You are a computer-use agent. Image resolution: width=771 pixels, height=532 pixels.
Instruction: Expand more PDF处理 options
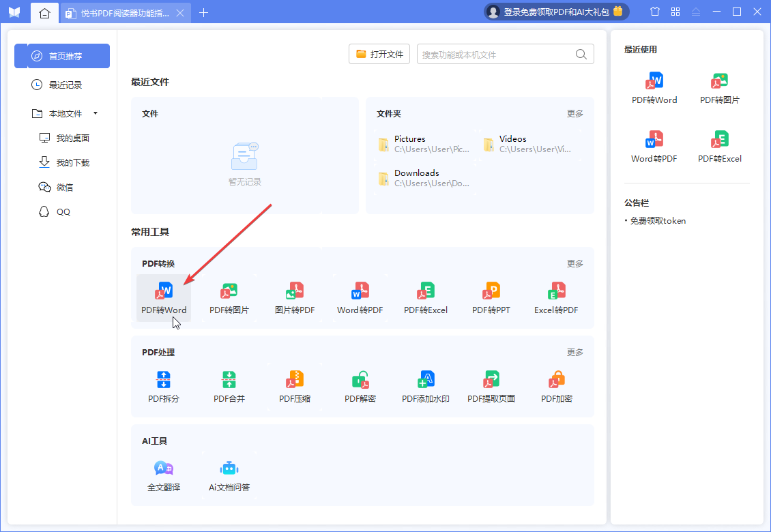(575, 352)
